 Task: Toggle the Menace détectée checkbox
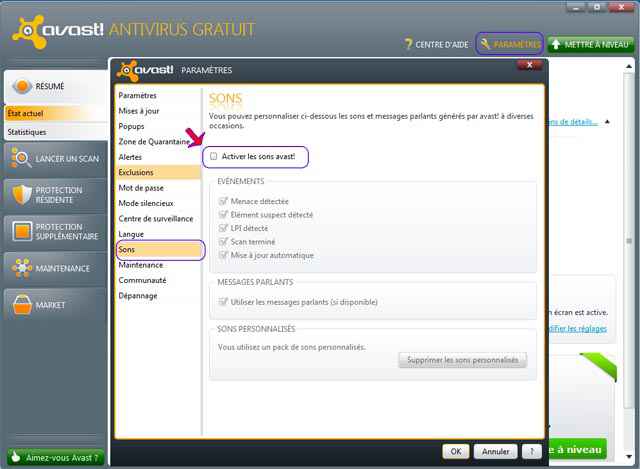tap(223, 201)
